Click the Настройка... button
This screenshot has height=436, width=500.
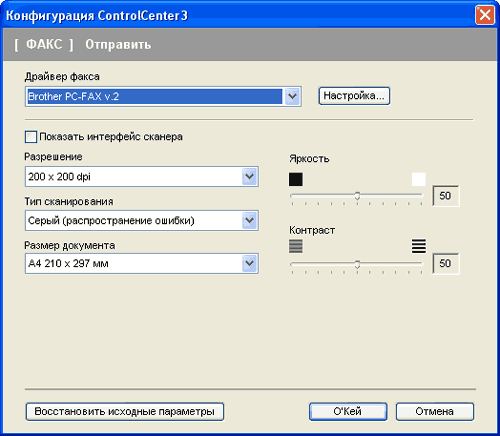(354, 96)
